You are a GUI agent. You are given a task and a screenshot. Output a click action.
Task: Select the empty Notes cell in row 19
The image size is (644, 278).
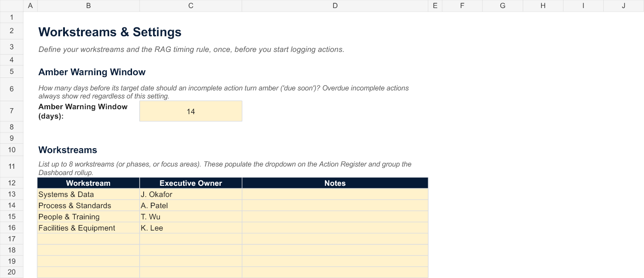pyautogui.click(x=335, y=261)
